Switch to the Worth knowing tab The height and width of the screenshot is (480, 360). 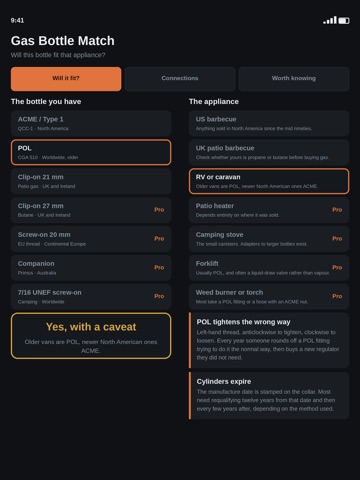[294, 79]
